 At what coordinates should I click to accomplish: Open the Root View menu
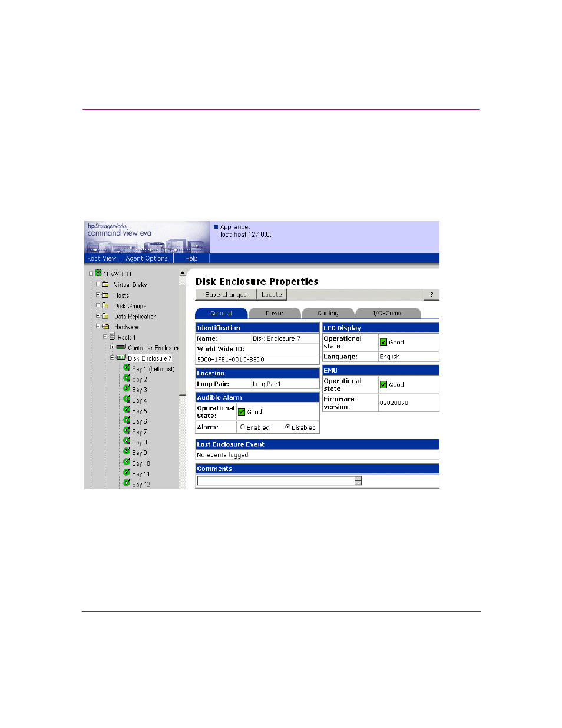pos(102,258)
